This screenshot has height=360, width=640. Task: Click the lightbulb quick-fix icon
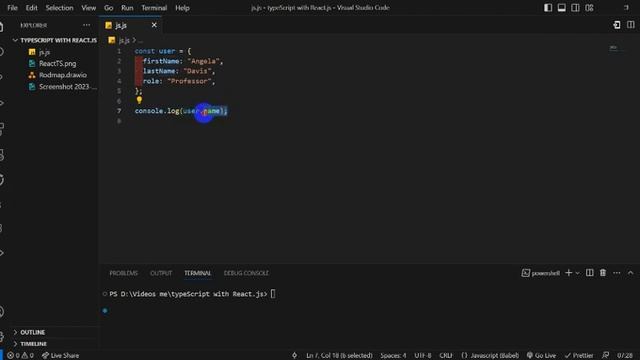(x=139, y=100)
